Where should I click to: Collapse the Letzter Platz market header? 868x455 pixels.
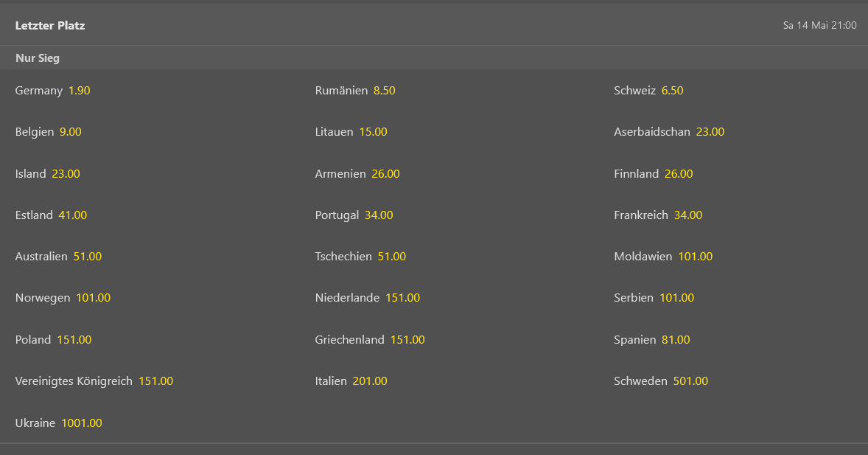click(434, 25)
